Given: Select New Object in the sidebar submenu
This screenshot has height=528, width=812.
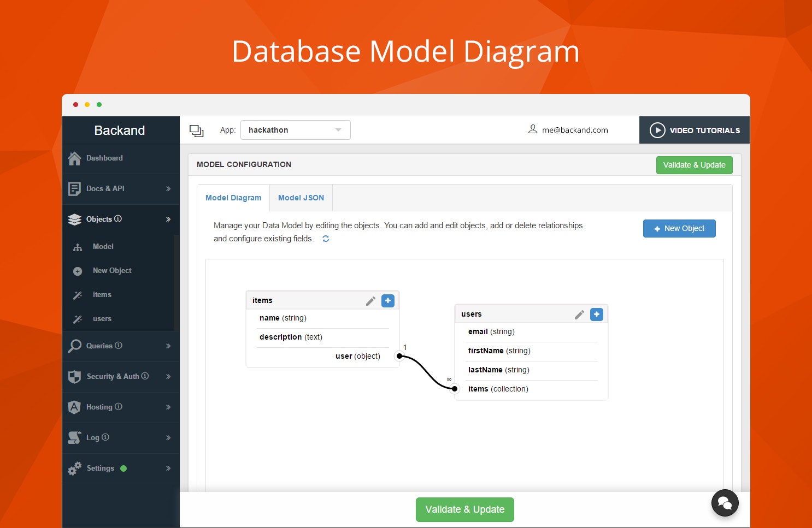Looking at the screenshot, I should (x=112, y=271).
